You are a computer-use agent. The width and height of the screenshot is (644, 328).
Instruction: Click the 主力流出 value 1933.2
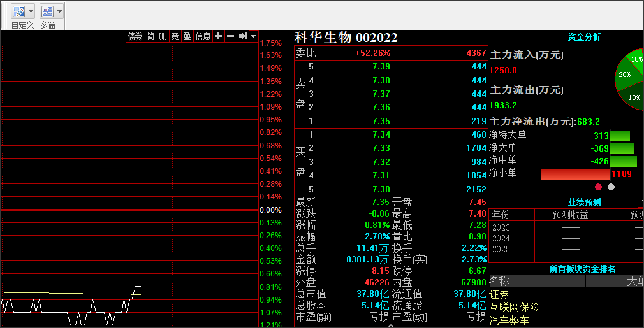(503, 105)
